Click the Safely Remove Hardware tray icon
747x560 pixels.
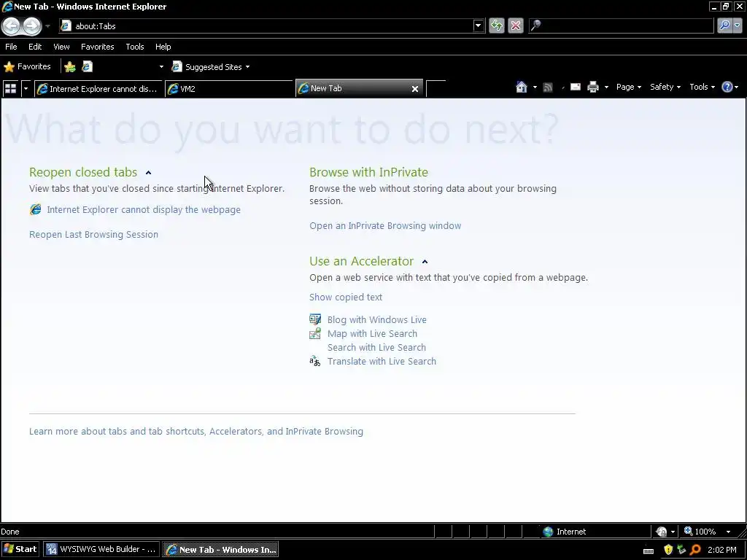(682, 550)
